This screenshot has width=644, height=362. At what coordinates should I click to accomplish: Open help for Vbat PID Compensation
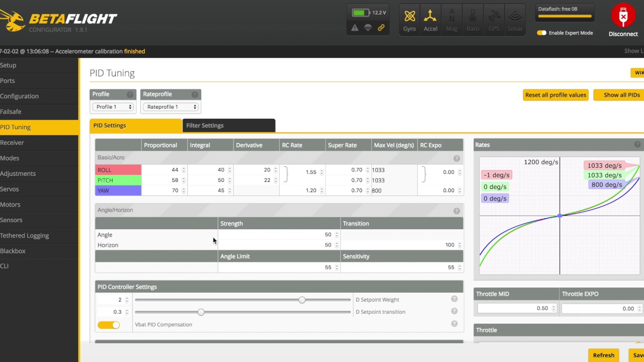click(x=454, y=324)
